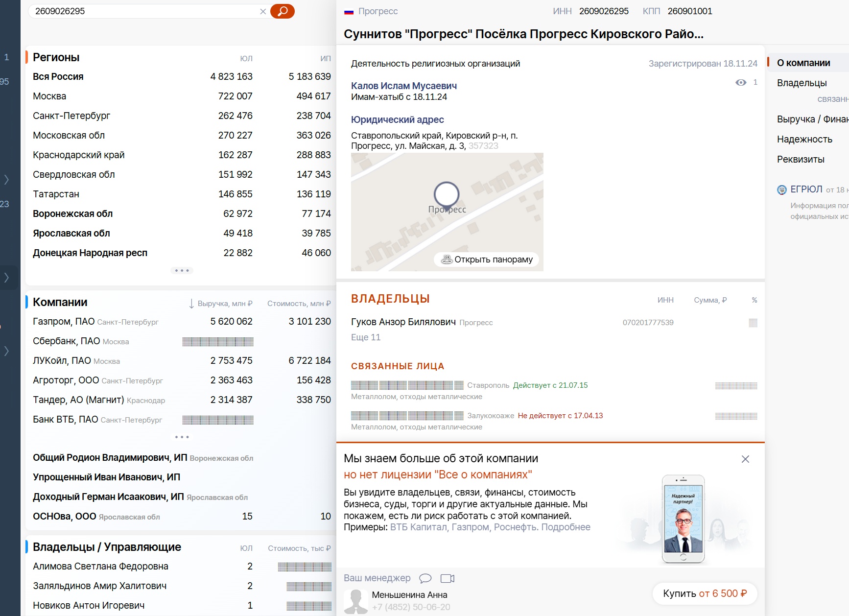Expand more companies via three dots
The width and height of the screenshot is (849, 616).
(x=182, y=437)
